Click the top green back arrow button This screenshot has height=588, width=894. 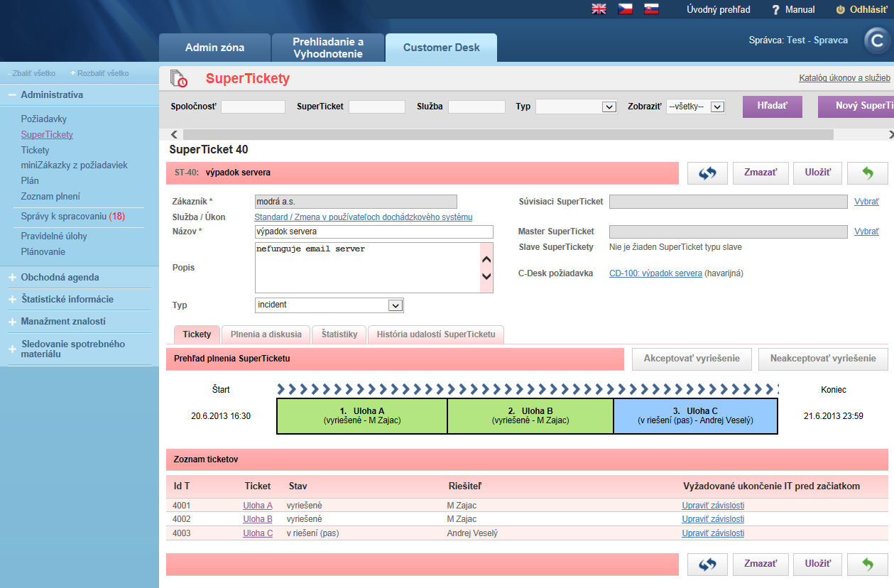point(868,173)
